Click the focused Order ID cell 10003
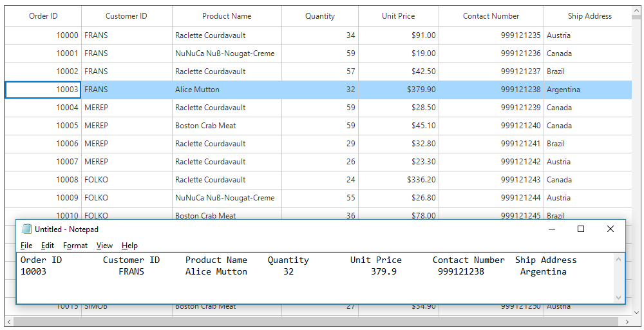 pos(43,90)
